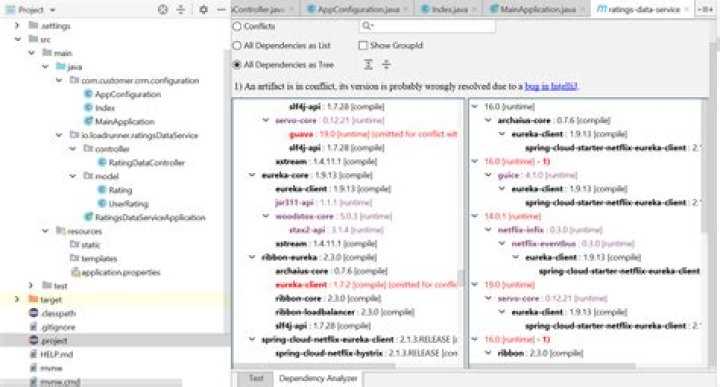Viewport: 720px width, 387px height.
Task: Click the HELP.md file icon
Action: (34, 354)
